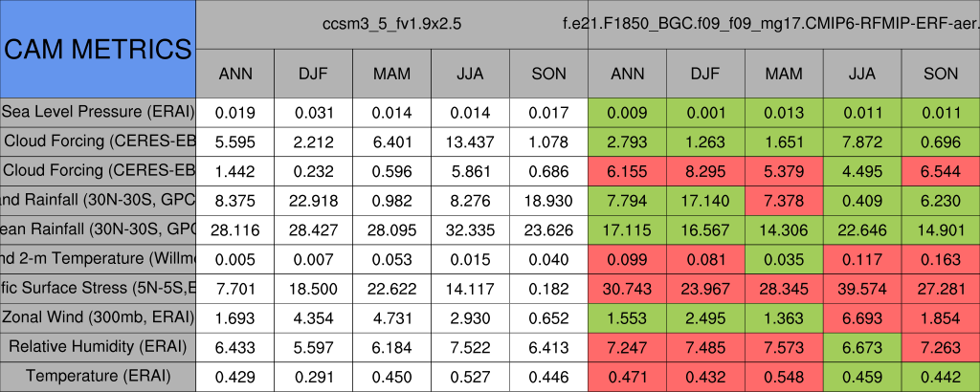Viewport: 980px width, 392px height.
Task: Click the MAM header under ccsm3_5_fv1.9x2.5
Action: pos(392,74)
